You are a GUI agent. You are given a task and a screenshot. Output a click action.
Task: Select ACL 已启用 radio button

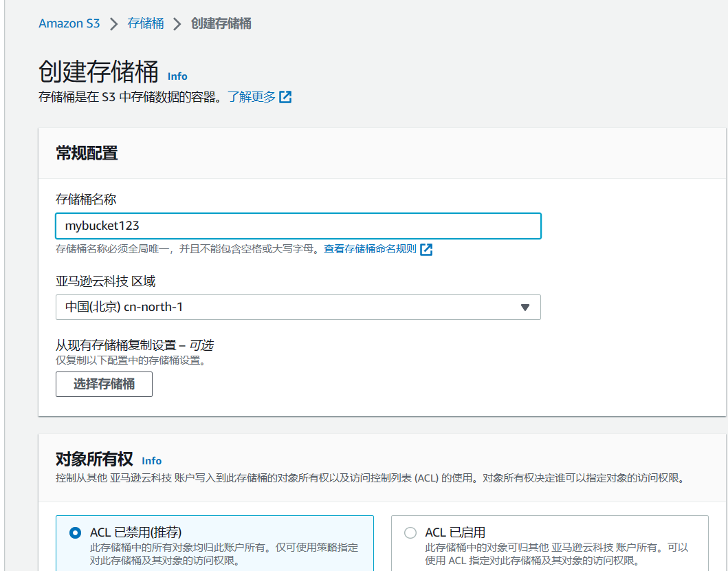(x=410, y=532)
